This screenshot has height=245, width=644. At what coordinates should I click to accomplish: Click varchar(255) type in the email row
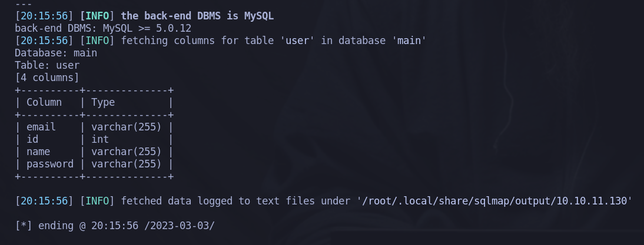click(x=127, y=127)
